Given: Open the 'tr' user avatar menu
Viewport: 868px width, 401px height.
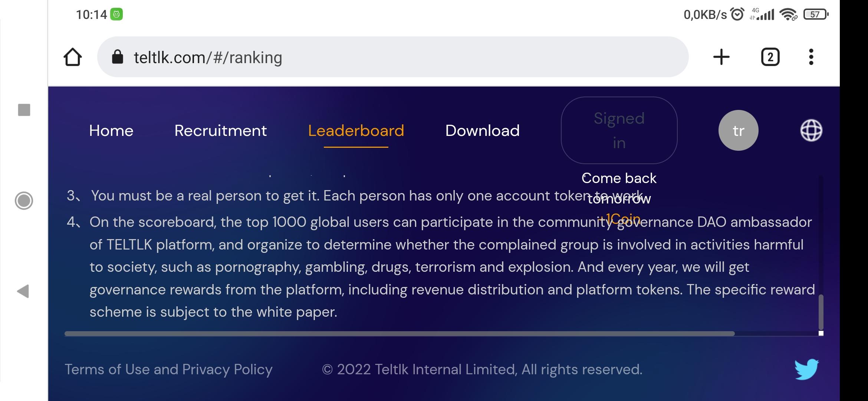Looking at the screenshot, I should click(x=738, y=130).
